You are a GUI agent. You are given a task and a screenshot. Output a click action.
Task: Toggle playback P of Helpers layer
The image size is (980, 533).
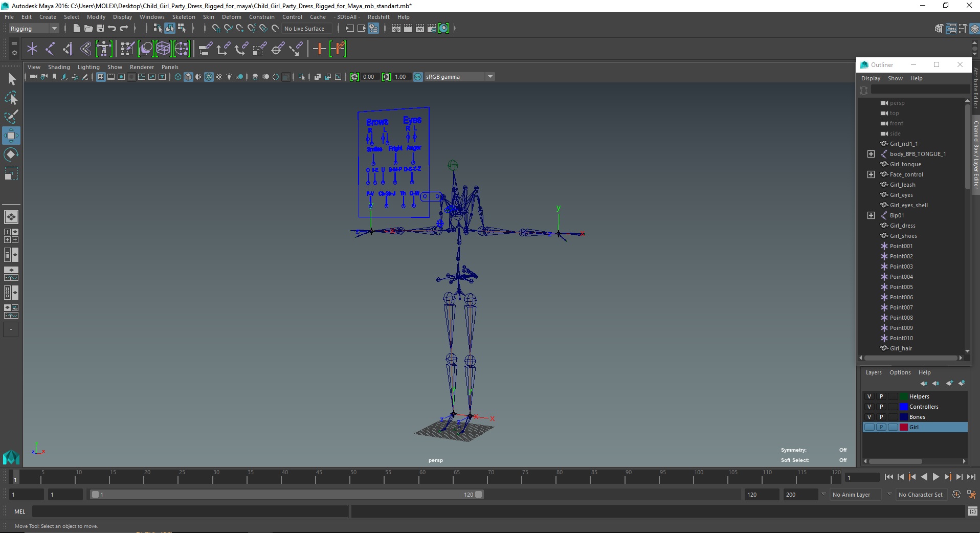881,396
